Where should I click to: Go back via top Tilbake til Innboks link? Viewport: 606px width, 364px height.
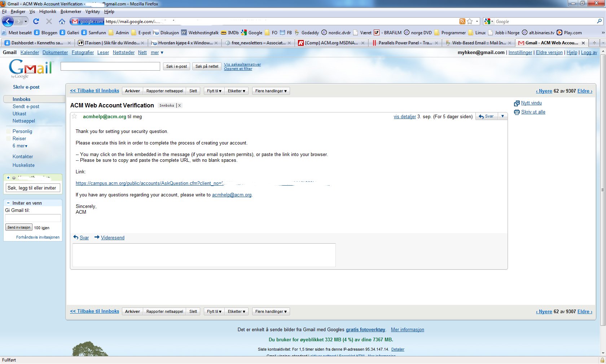pyautogui.click(x=95, y=91)
